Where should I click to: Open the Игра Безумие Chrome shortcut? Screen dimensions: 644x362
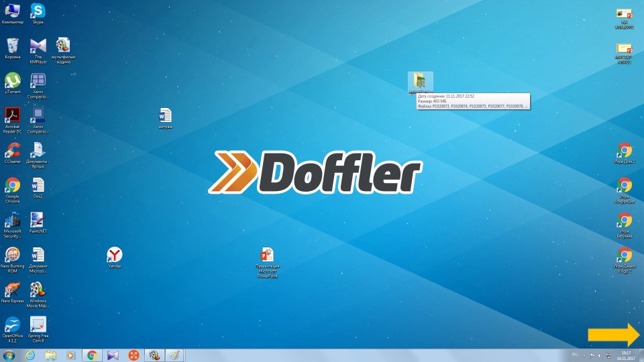624,225
